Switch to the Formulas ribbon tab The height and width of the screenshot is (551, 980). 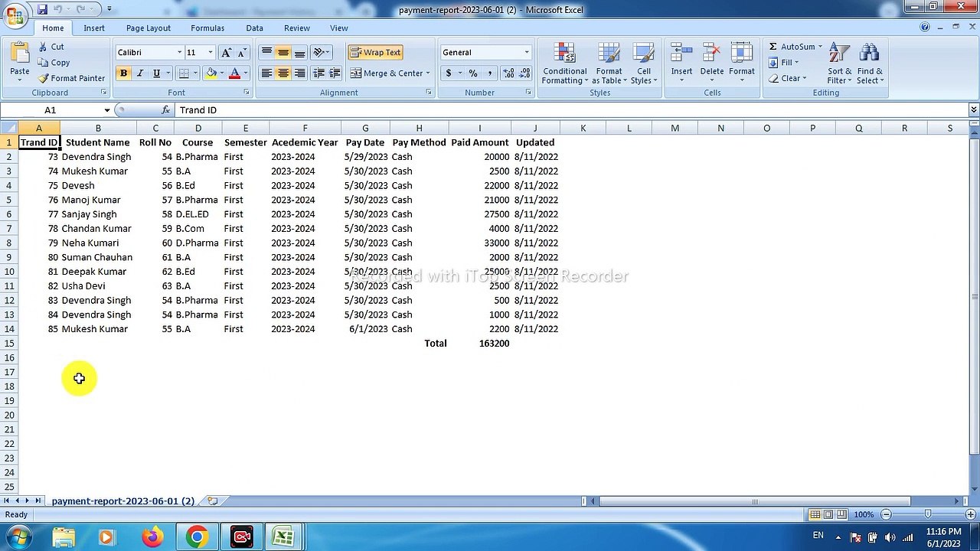pos(207,28)
